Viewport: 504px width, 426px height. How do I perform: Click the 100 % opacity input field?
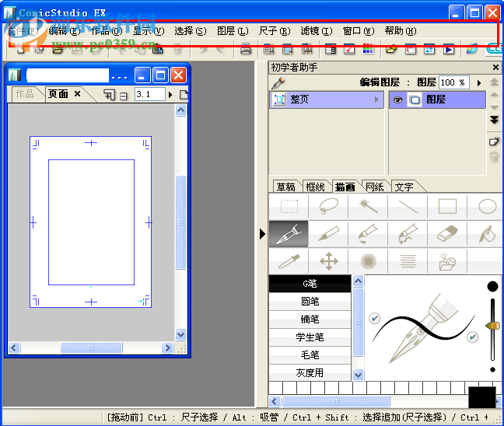454,83
